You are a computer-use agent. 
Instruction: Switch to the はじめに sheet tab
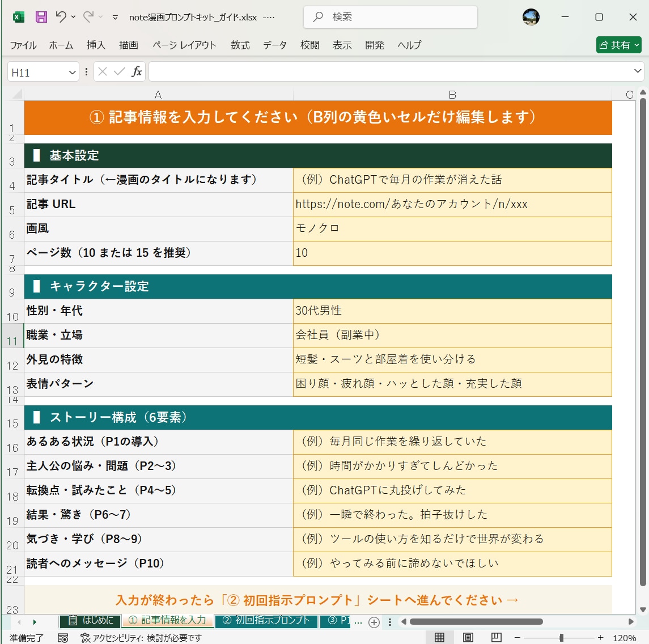pyautogui.click(x=90, y=620)
